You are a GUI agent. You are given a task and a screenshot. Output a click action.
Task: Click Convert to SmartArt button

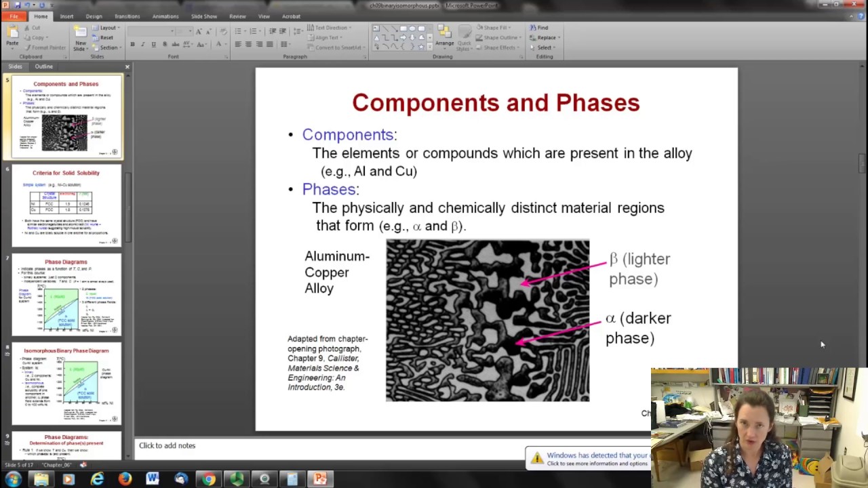coord(335,47)
